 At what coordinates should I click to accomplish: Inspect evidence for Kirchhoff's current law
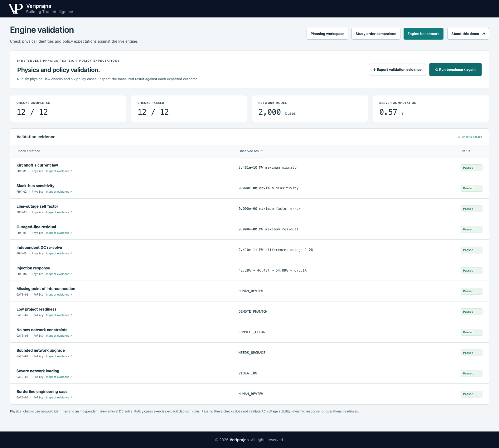[59, 171]
